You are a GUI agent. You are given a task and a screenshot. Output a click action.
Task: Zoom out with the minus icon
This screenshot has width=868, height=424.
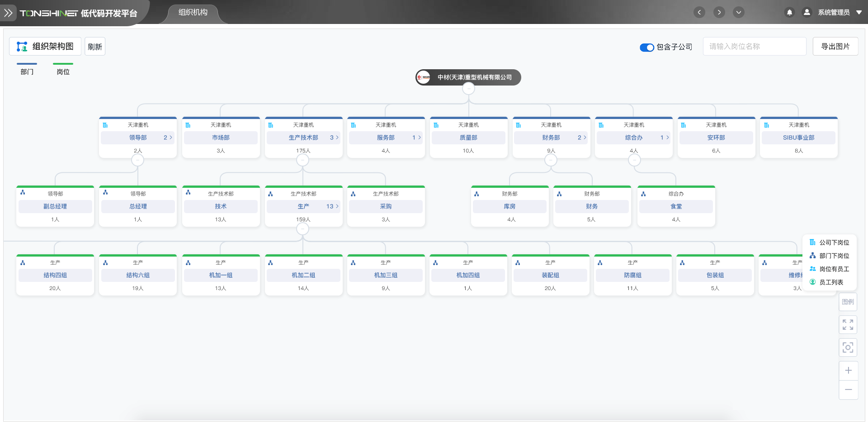[848, 390]
